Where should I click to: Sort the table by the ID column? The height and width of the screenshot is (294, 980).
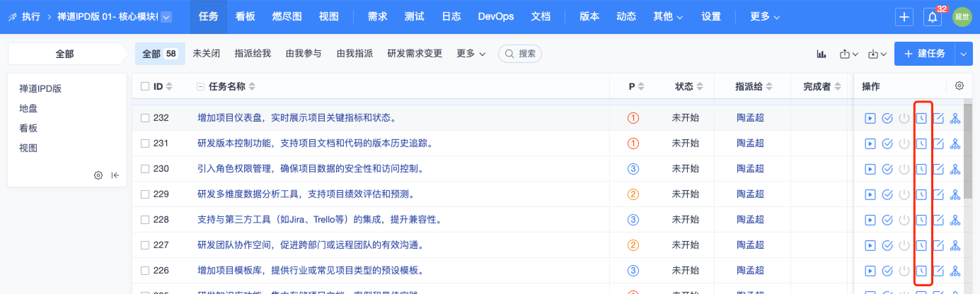click(x=163, y=86)
